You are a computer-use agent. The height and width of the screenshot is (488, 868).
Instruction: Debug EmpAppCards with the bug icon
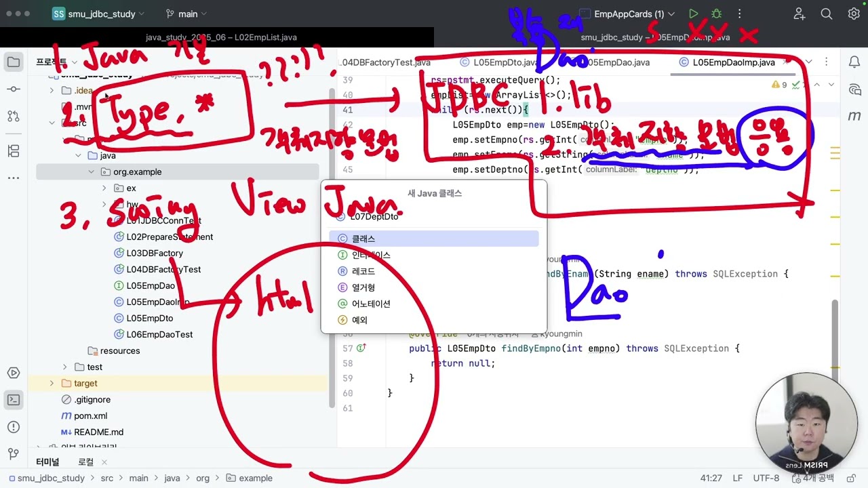tap(716, 14)
